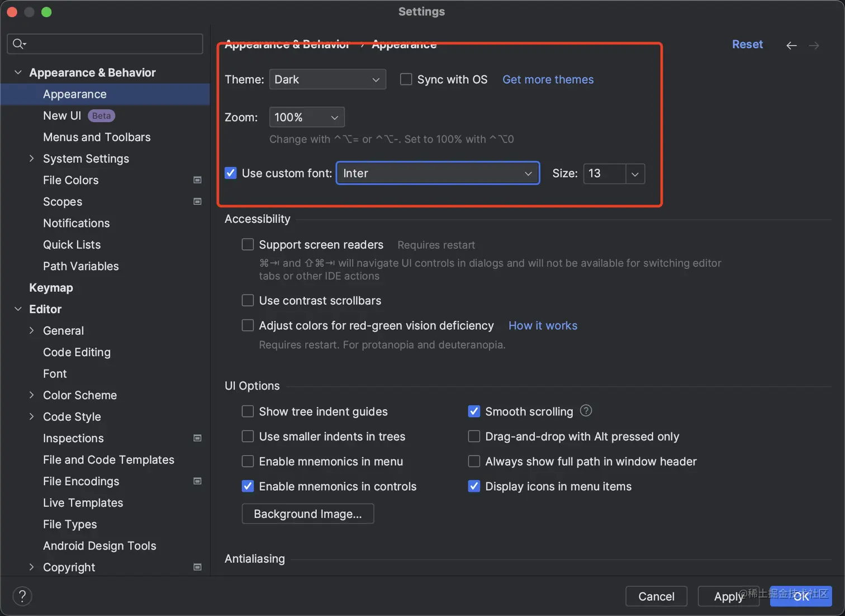845x616 pixels.
Task: Expand the System Settings node
Action: (x=32, y=159)
